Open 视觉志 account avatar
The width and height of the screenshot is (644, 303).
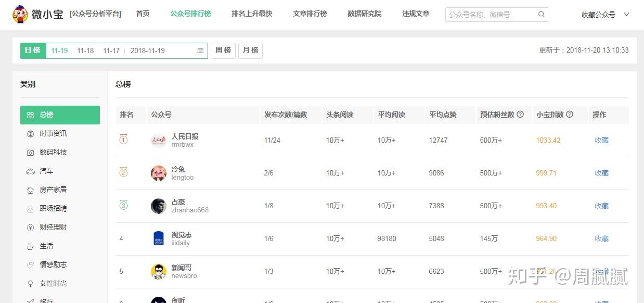[159, 239]
